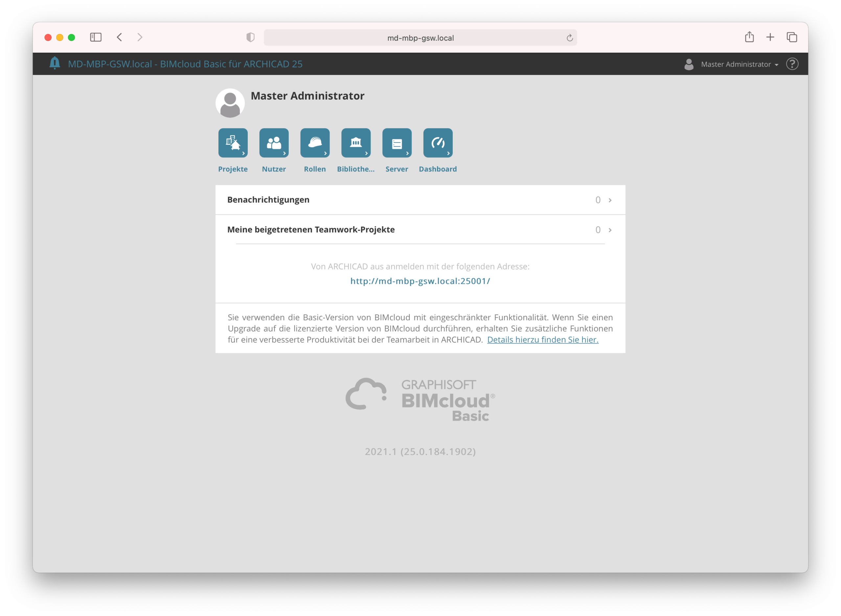Click the Master Administrator profile avatar

[230, 103]
